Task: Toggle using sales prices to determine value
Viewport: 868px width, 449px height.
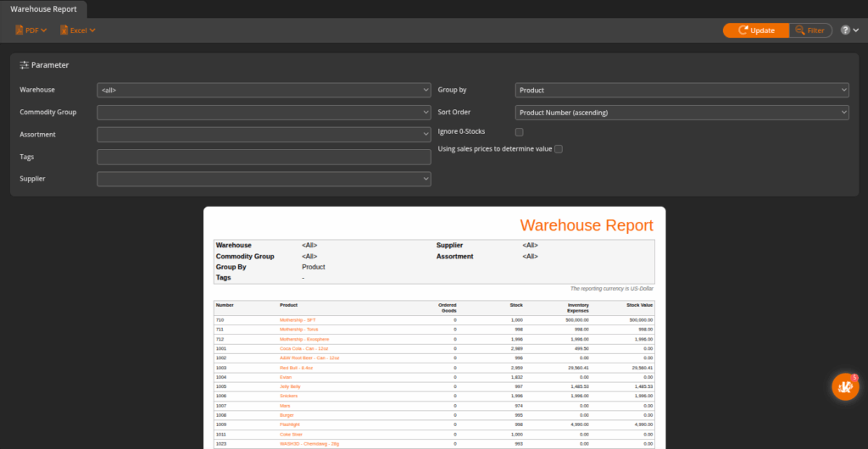Action: click(x=559, y=149)
